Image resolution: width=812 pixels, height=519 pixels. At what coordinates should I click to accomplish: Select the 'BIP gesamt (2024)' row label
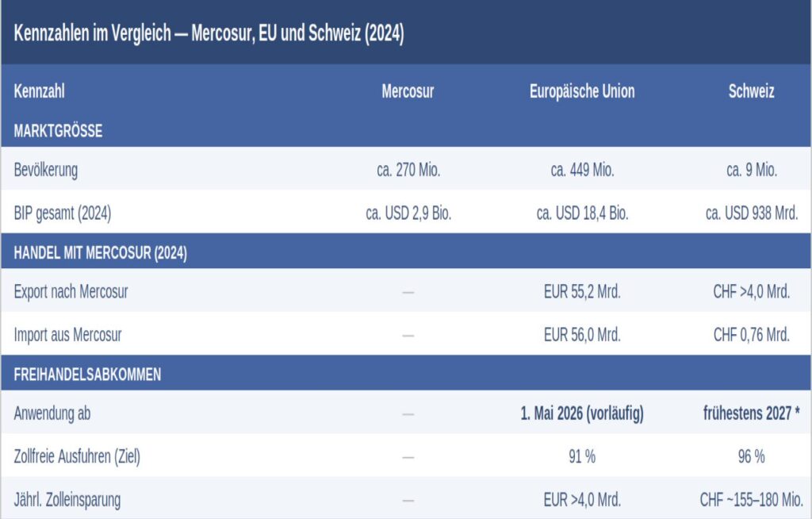click(x=63, y=213)
